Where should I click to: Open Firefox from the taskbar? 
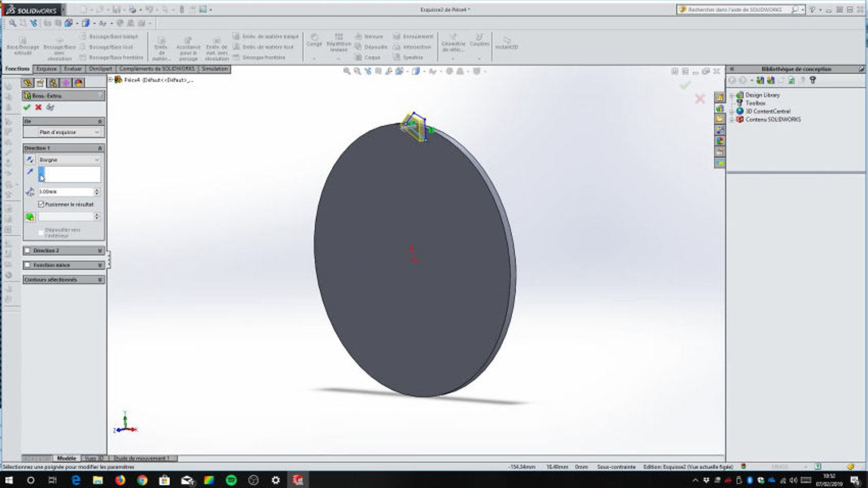tap(120, 480)
